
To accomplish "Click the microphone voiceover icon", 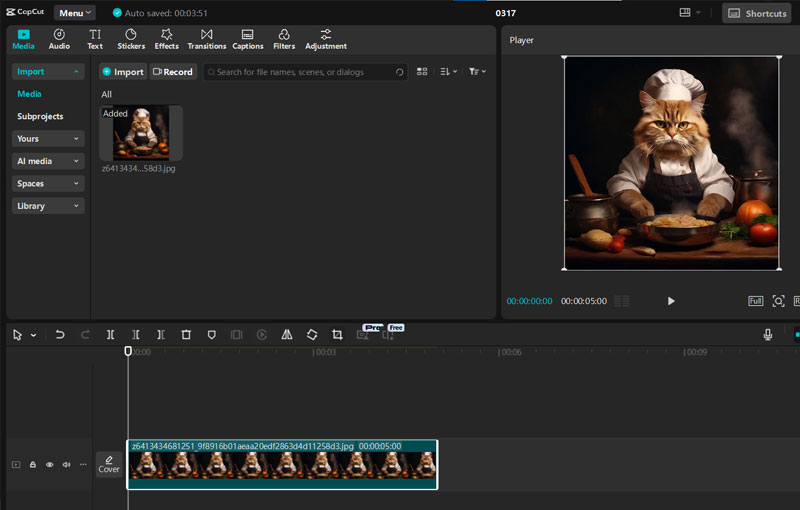I will click(768, 335).
